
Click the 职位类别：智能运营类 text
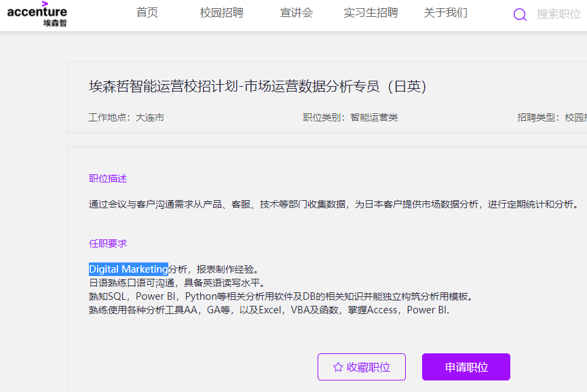pos(350,117)
